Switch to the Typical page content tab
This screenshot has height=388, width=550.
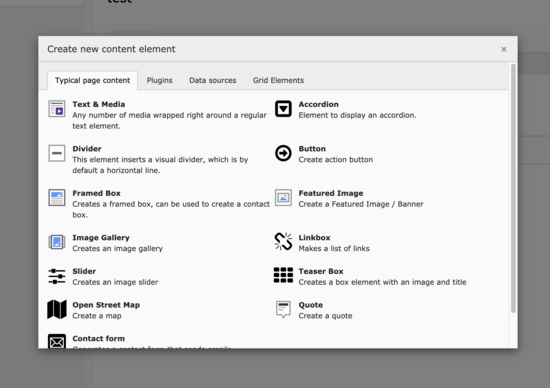tap(92, 80)
